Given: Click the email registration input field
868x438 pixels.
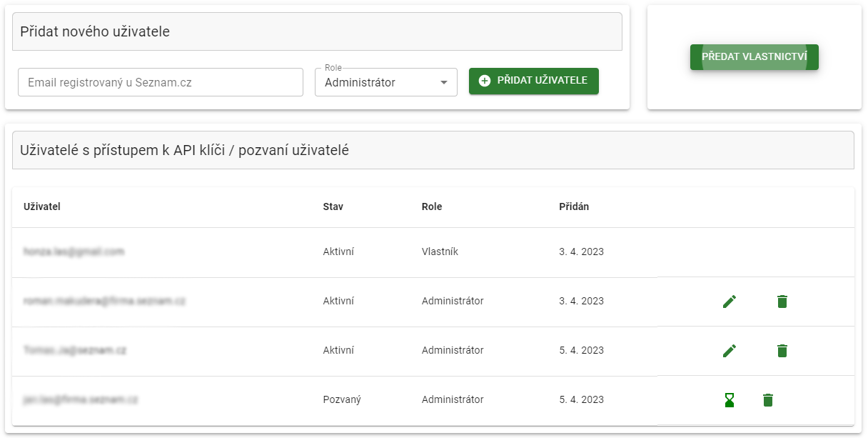Looking at the screenshot, I should [x=160, y=81].
